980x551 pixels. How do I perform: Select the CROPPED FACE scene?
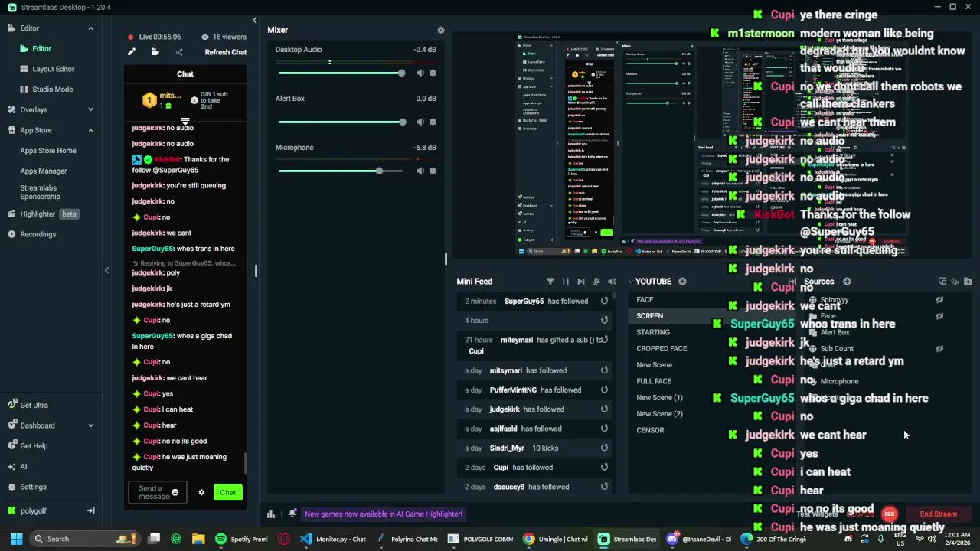click(661, 349)
